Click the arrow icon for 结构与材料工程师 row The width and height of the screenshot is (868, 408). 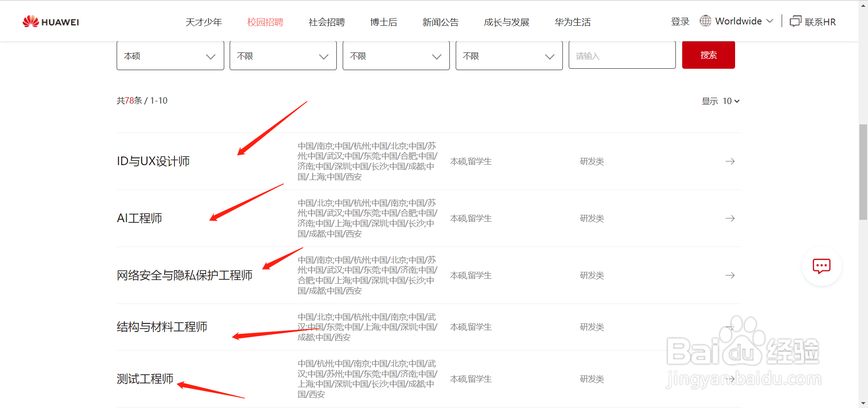pyautogui.click(x=730, y=327)
